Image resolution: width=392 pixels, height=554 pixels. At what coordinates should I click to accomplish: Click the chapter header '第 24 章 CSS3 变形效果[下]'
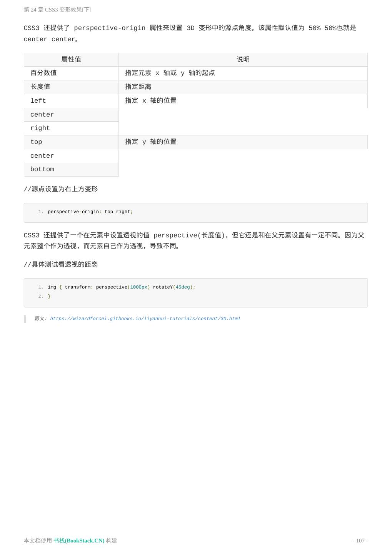tap(58, 10)
